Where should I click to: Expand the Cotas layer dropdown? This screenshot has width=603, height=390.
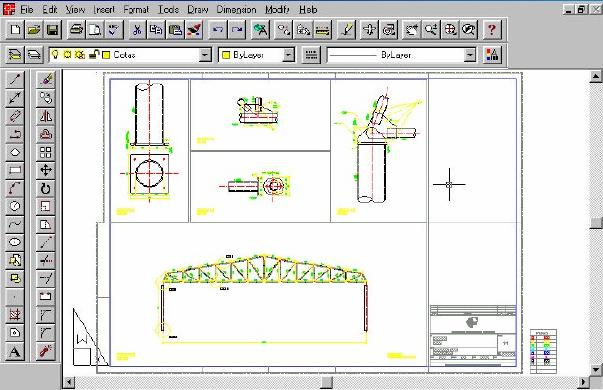(205, 55)
